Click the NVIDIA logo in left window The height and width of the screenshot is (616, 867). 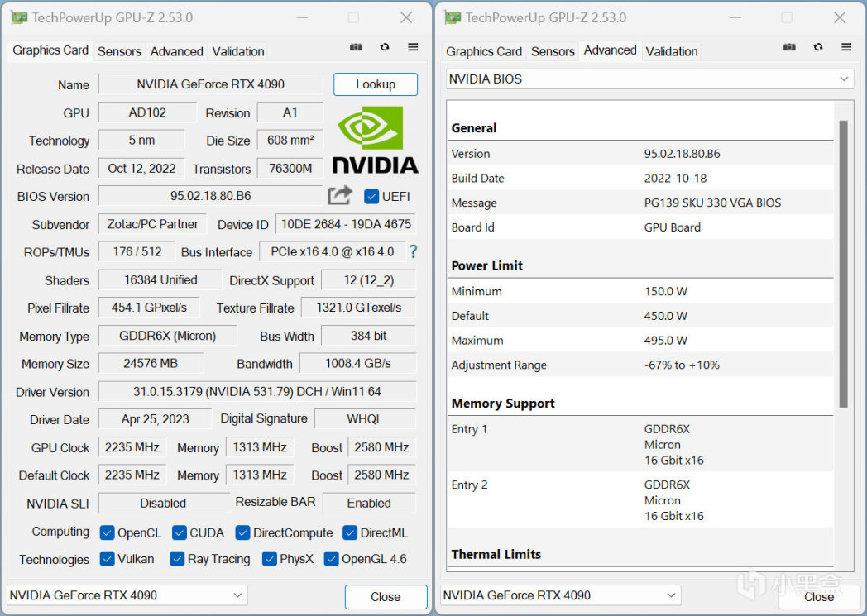[375, 141]
